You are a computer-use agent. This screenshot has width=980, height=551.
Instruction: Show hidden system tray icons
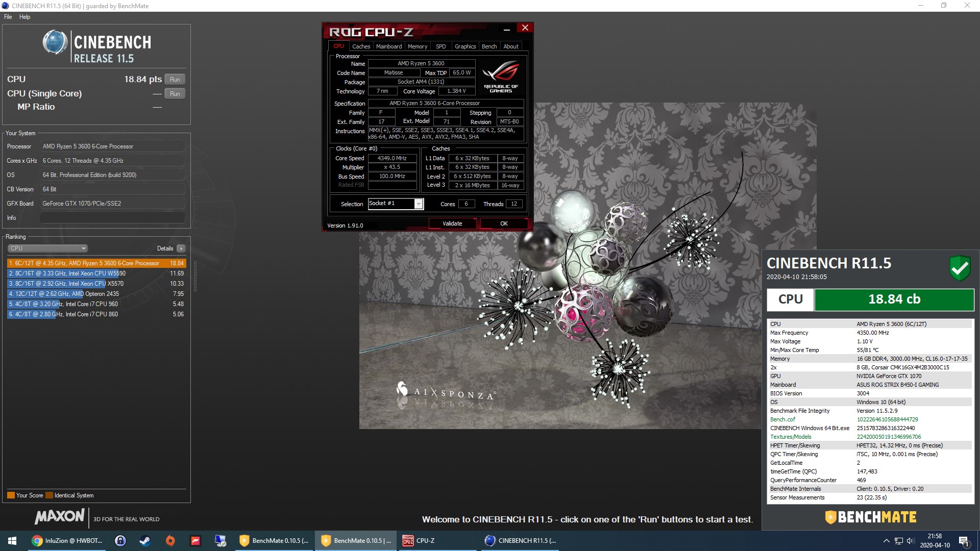887,541
